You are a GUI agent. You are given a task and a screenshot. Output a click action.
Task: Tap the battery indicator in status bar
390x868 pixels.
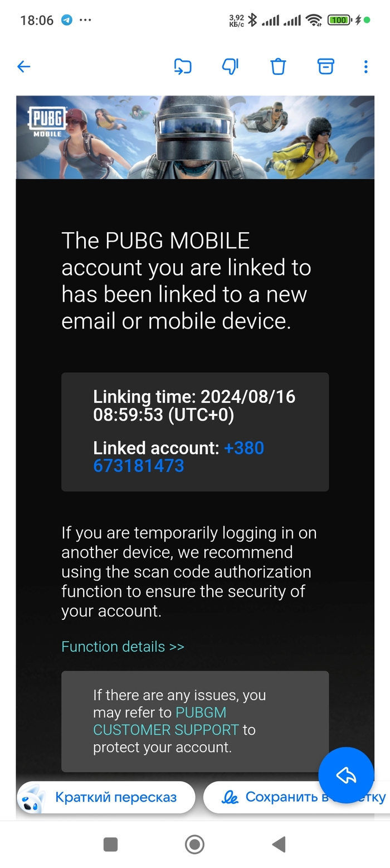point(339,20)
